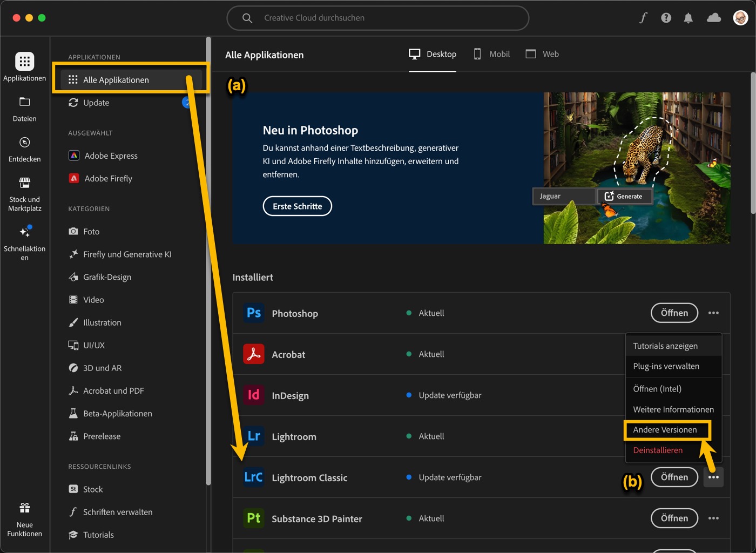
Task: Select Weitere Informationen in context menu
Action: (673, 409)
